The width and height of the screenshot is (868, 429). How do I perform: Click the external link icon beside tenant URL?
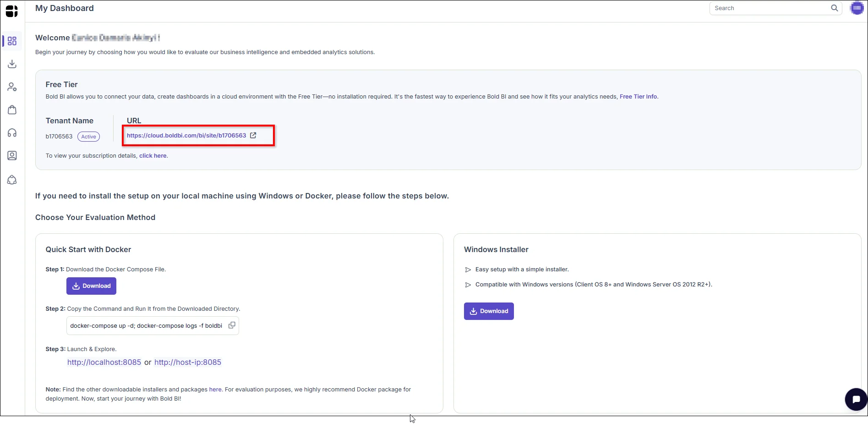pos(253,136)
